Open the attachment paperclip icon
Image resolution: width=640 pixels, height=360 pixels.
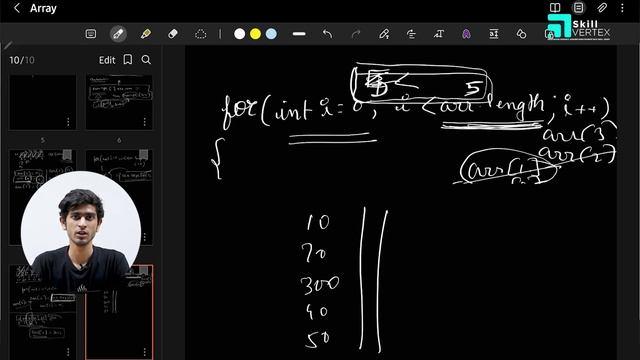coord(602,7)
